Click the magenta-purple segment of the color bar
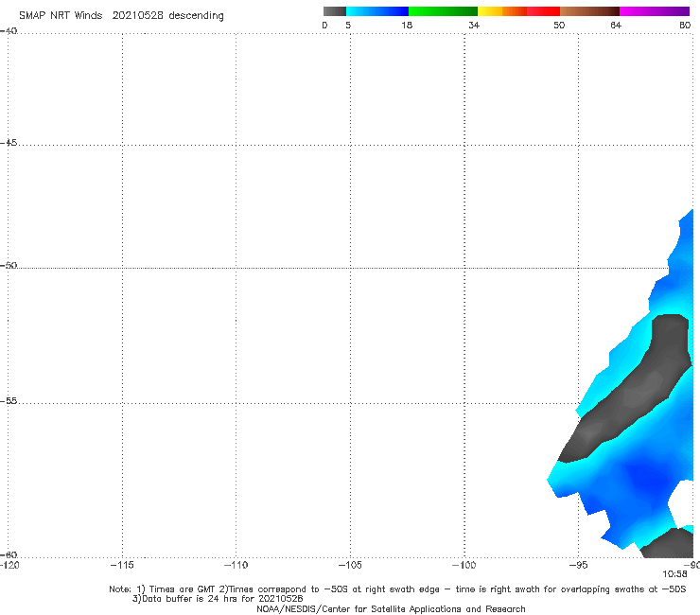700x615 pixels. [x=655, y=11]
